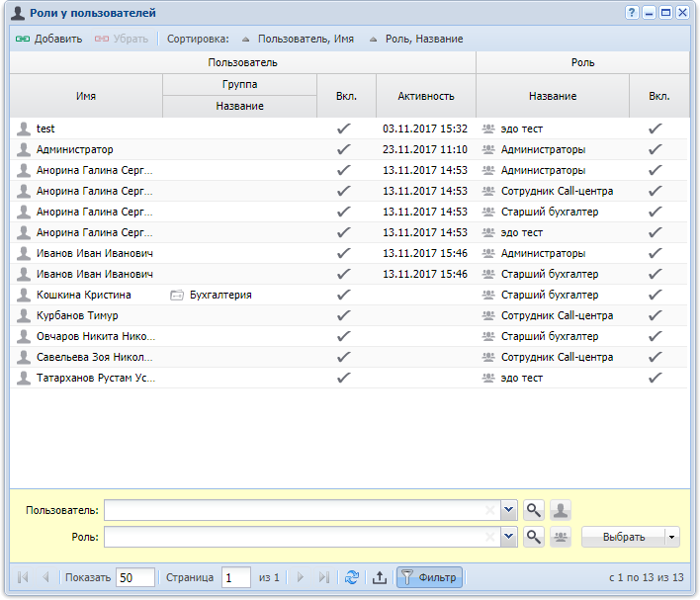Toggle role enabled checkmark for Савельева Зоя

coord(656,357)
